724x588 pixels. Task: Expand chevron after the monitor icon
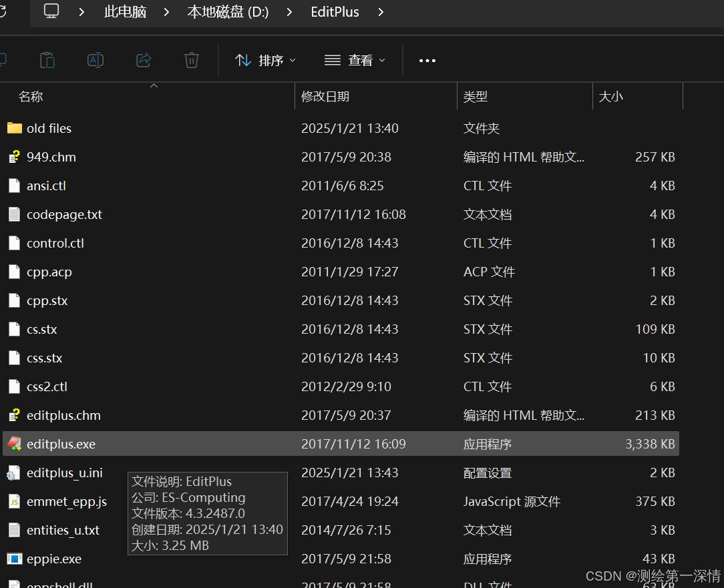tap(81, 12)
